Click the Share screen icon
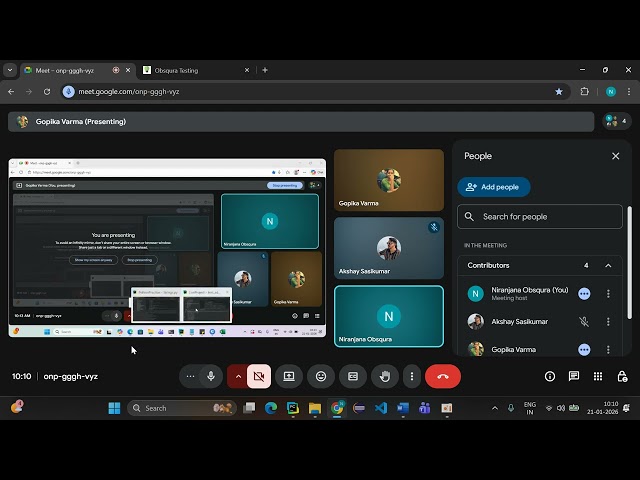Screen dimensions: 640x480 point(289,376)
